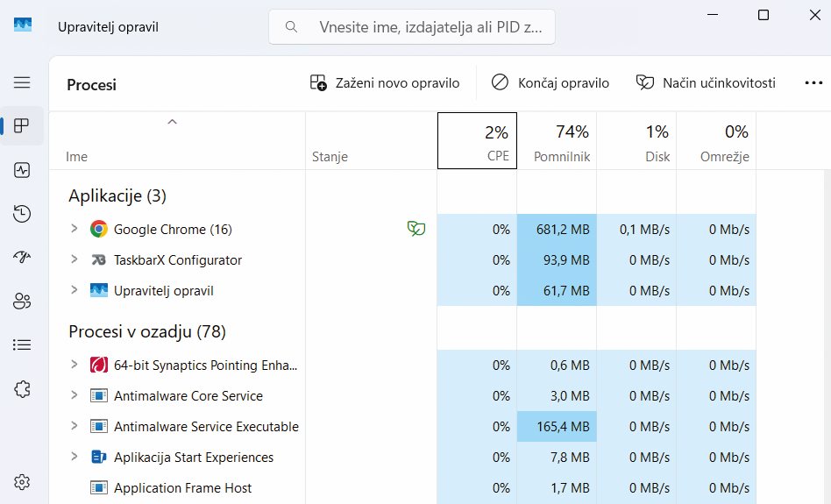This screenshot has width=831, height=504.
Task: Click the 681,2 MB memory cell
Action: 557,230
